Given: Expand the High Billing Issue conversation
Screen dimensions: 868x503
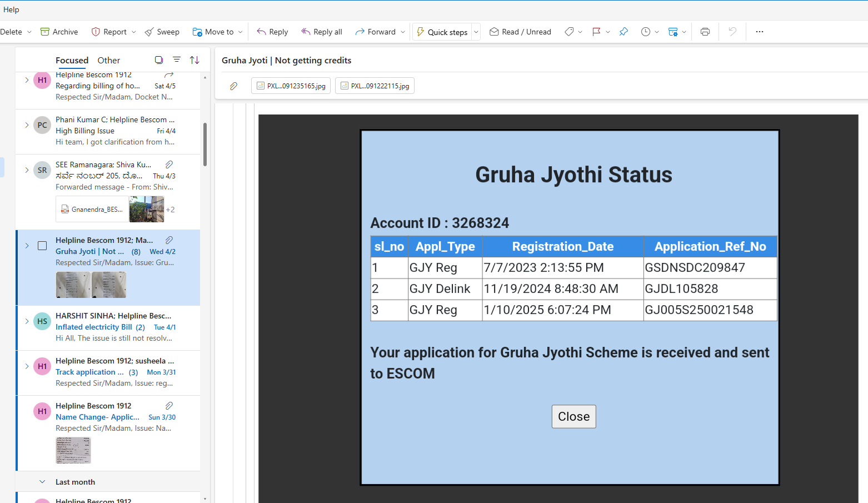Looking at the screenshot, I should pos(27,125).
